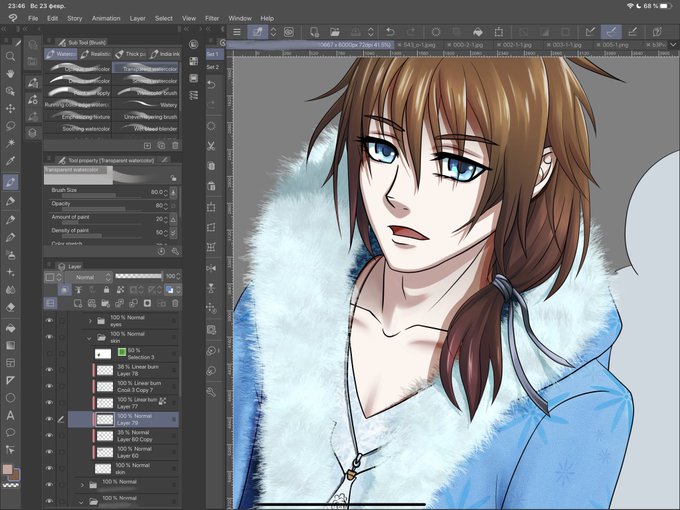Click the Undo icon in top toolbar
This screenshot has height=510, width=680.
pyautogui.click(x=390, y=32)
